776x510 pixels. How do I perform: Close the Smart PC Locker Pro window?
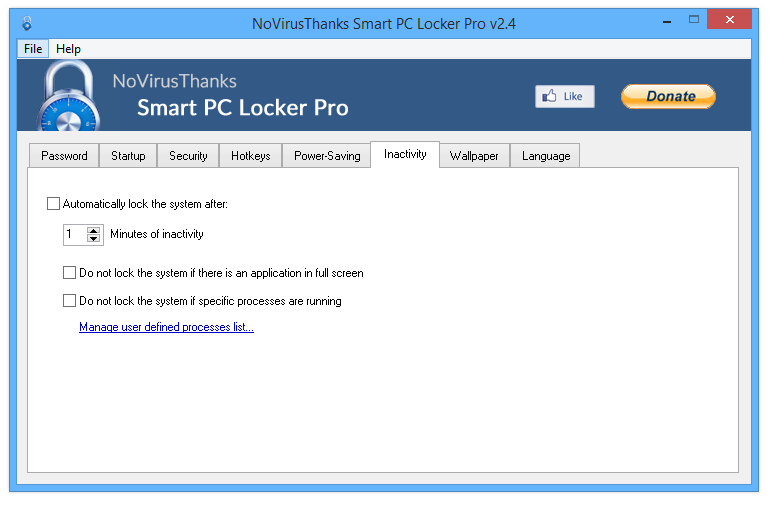pos(729,20)
